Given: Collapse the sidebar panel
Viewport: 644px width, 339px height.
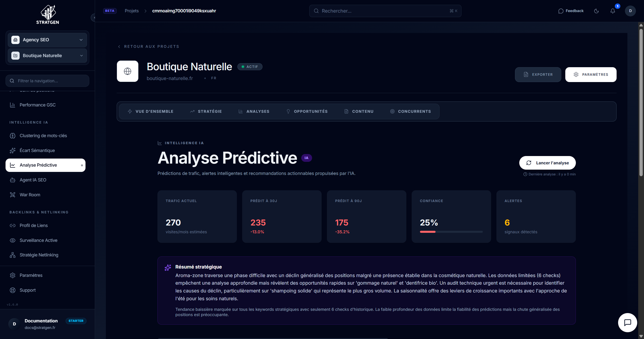Looking at the screenshot, I should [94, 18].
